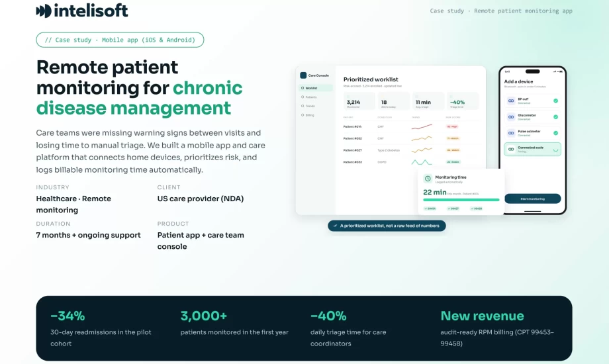Click the prioritized worklist caption pill
This screenshot has height=364, width=609.
(387, 226)
